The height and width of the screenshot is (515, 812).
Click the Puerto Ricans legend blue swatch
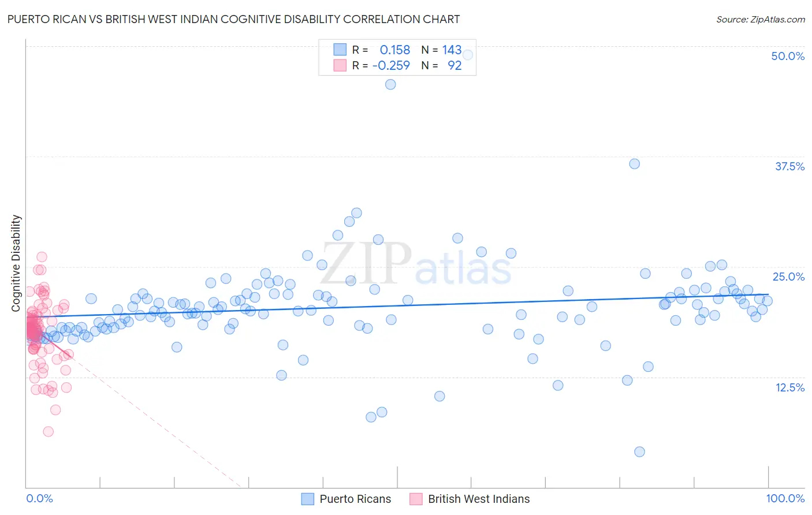308,499
